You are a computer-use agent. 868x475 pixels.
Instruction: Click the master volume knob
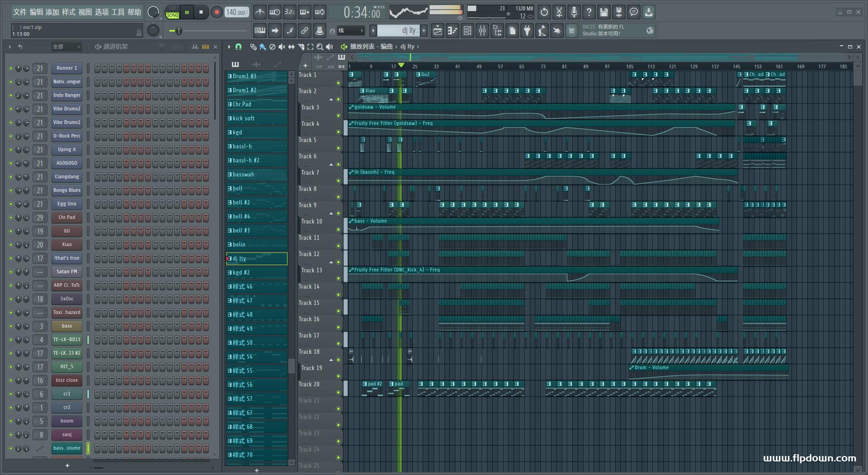(x=153, y=12)
